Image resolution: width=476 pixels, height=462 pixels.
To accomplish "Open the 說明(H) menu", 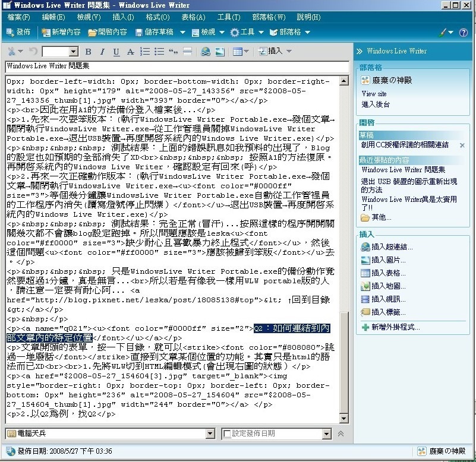I will pos(308,17).
